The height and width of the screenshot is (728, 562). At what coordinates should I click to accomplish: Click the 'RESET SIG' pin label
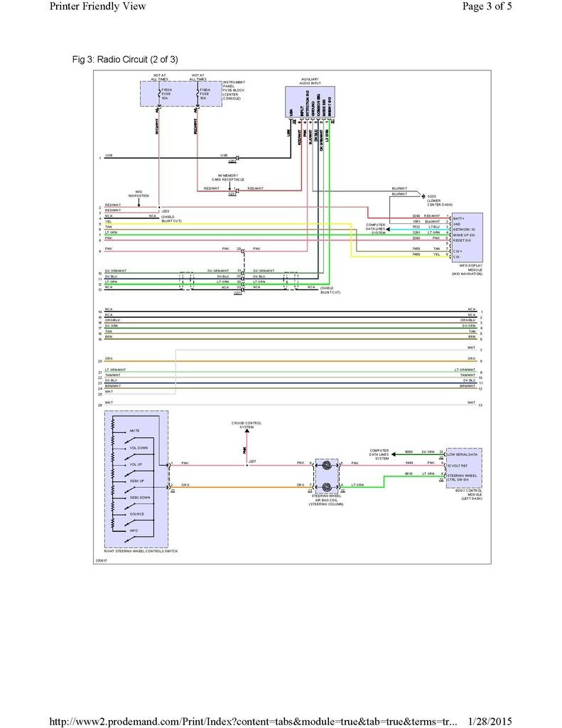point(463,240)
